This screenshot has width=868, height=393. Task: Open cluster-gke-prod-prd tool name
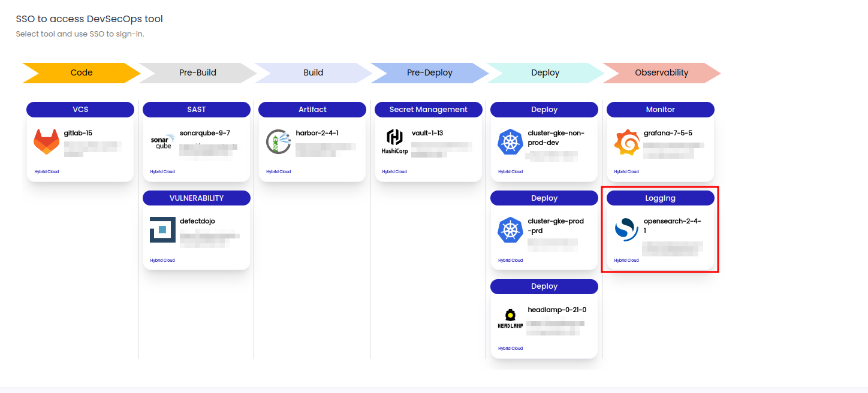point(556,226)
